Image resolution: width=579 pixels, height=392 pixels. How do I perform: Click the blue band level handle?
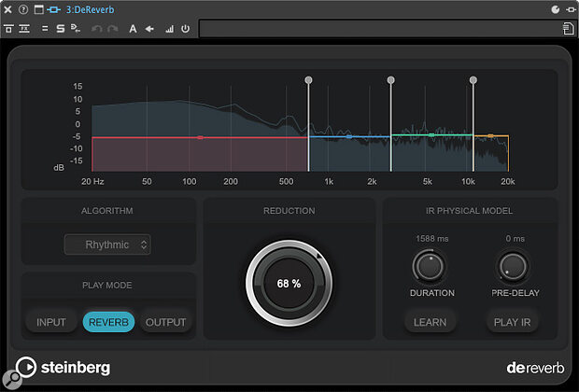(349, 137)
